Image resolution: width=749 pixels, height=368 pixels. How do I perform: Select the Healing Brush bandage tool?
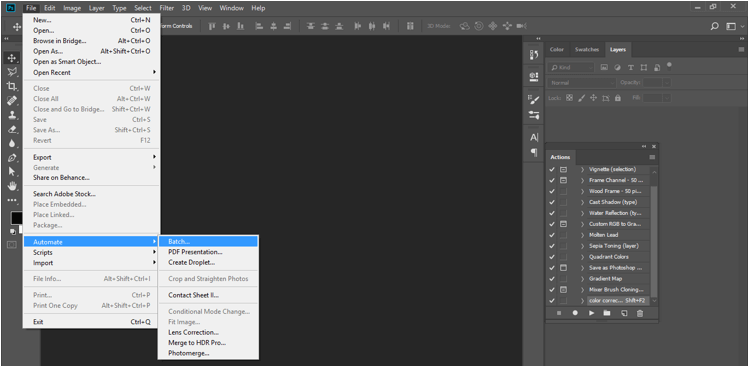click(x=12, y=100)
